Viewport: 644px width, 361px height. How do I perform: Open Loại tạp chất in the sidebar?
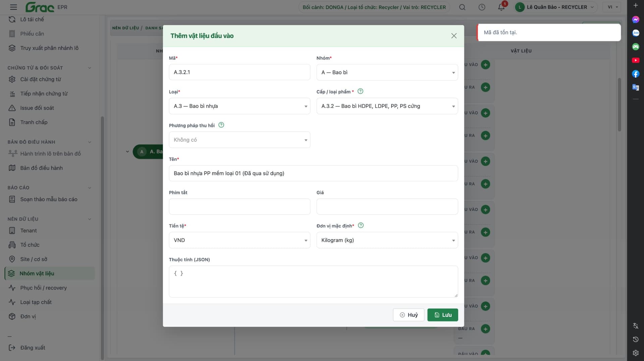36,302
